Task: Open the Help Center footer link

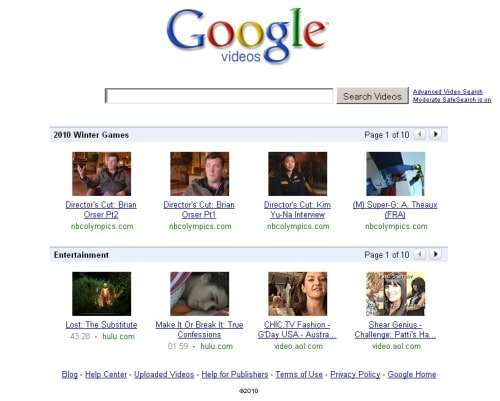Action: (x=106, y=375)
